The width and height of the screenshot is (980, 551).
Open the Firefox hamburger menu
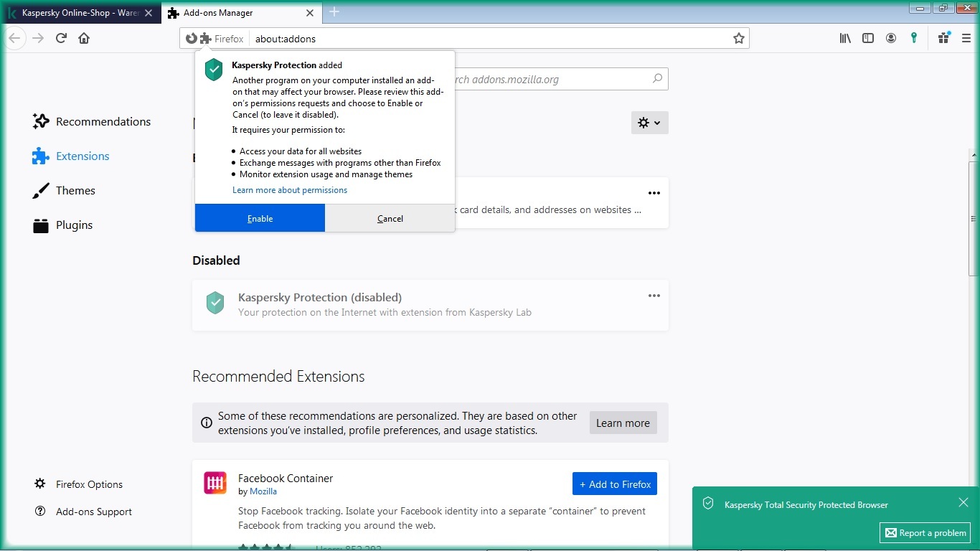(x=966, y=38)
